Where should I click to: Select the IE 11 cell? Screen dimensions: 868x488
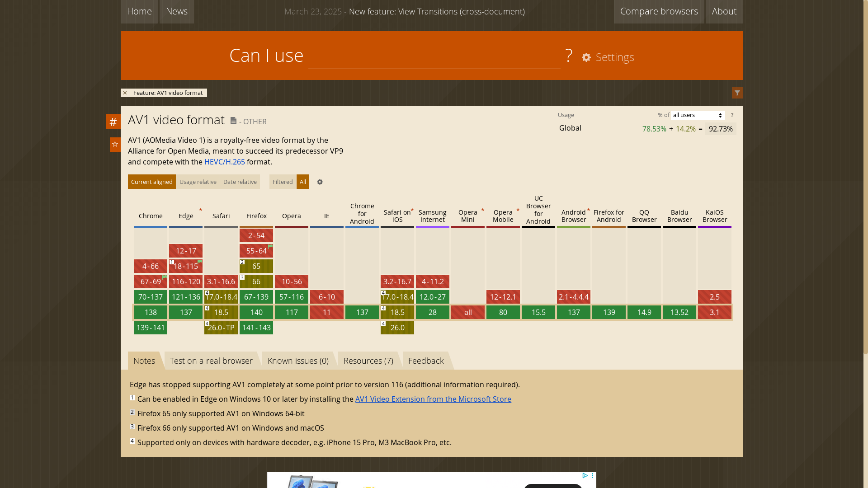coord(327,312)
